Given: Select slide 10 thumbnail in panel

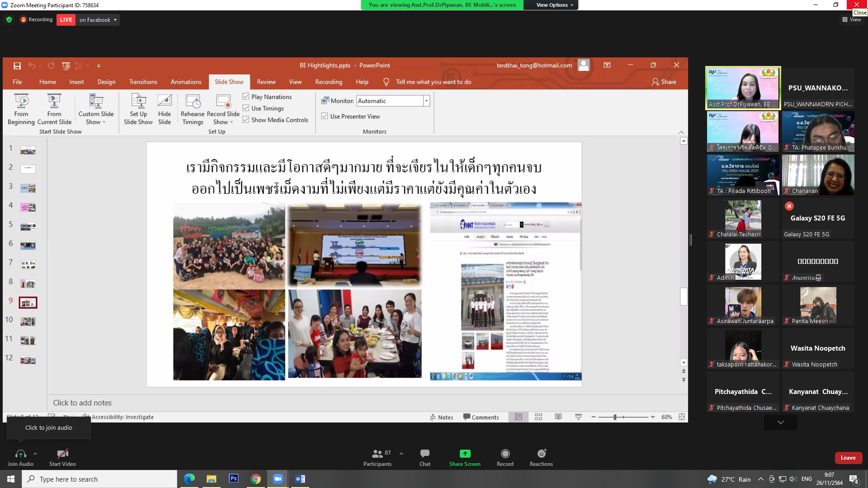Looking at the screenshot, I should [x=28, y=321].
